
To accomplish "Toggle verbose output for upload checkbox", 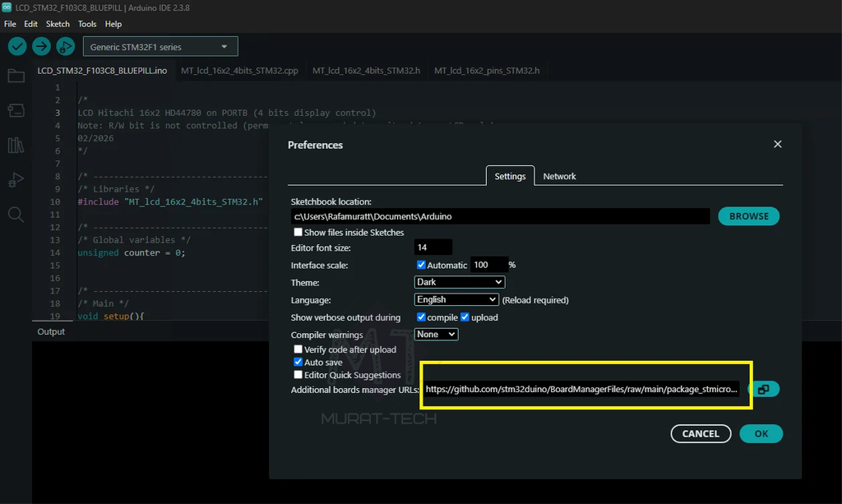I will [465, 317].
